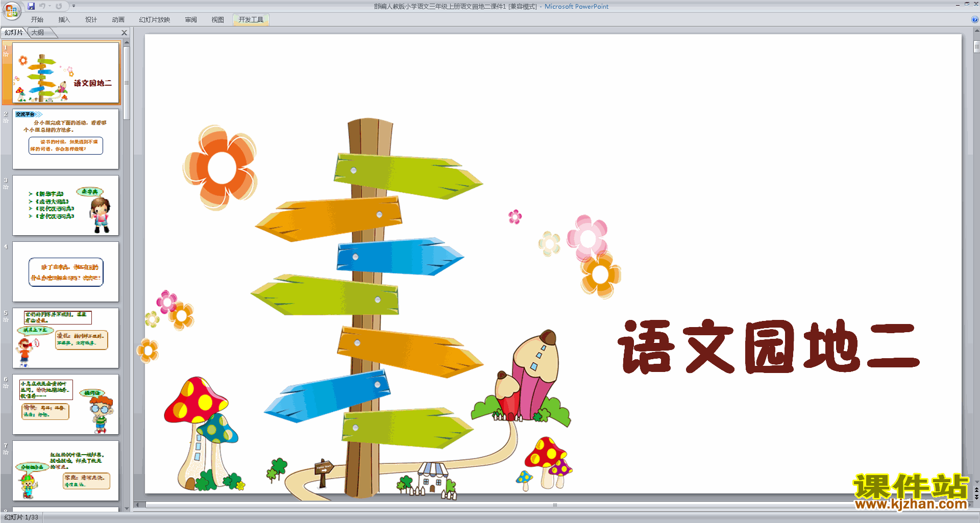Select the 开发工具 ribbon tab
Viewport: 980px width, 523px height.
pyautogui.click(x=251, y=20)
